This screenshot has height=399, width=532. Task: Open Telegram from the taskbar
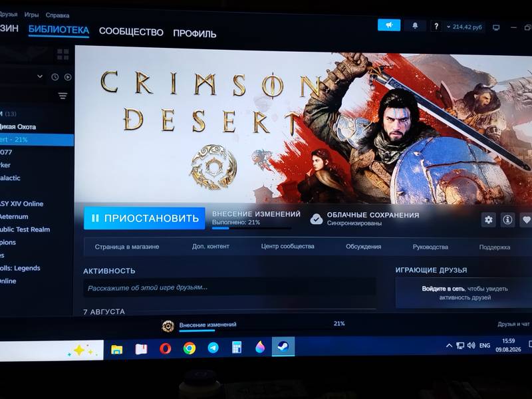click(213, 348)
